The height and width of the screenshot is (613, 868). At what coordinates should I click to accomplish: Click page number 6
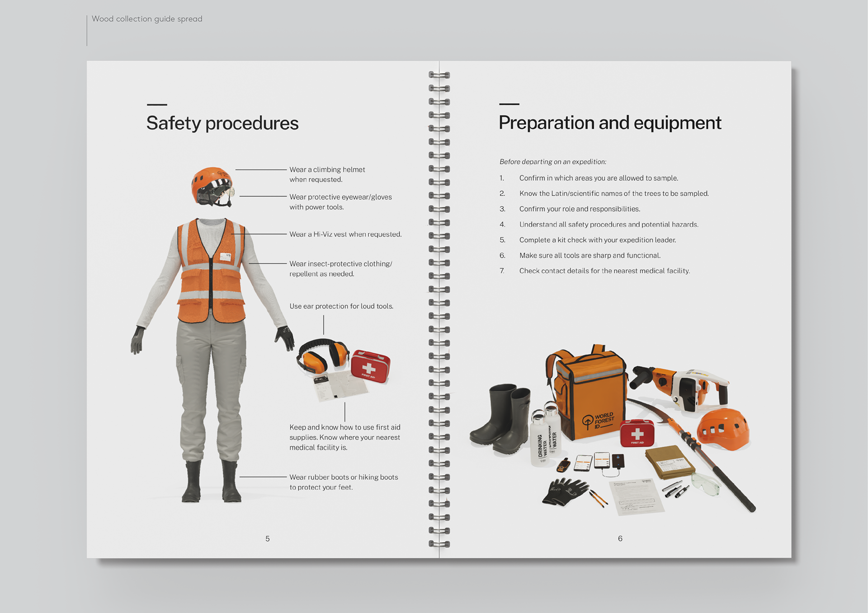click(x=620, y=538)
